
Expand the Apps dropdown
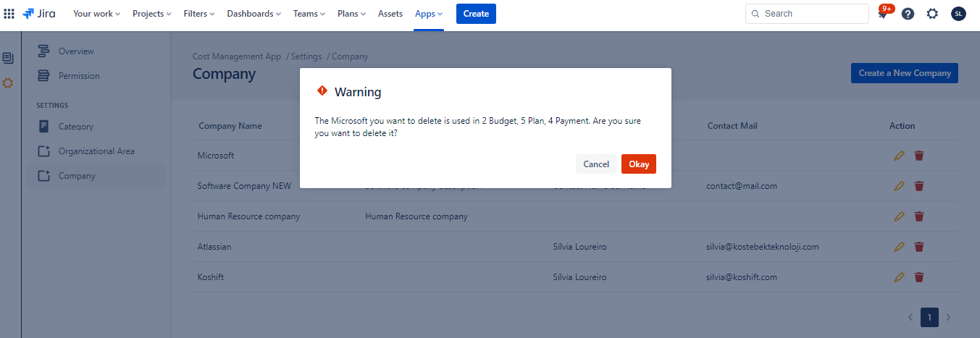pos(429,14)
